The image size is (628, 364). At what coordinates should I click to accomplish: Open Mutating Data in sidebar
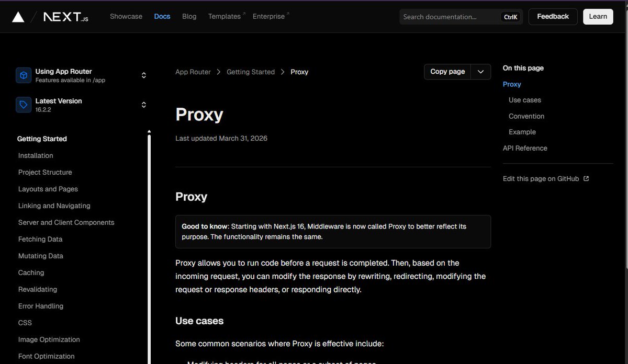[41, 256]
